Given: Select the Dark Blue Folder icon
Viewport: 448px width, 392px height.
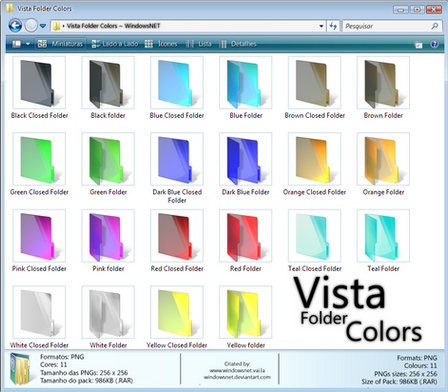Looking at the screenshot, I should click(x=246, y=159).
